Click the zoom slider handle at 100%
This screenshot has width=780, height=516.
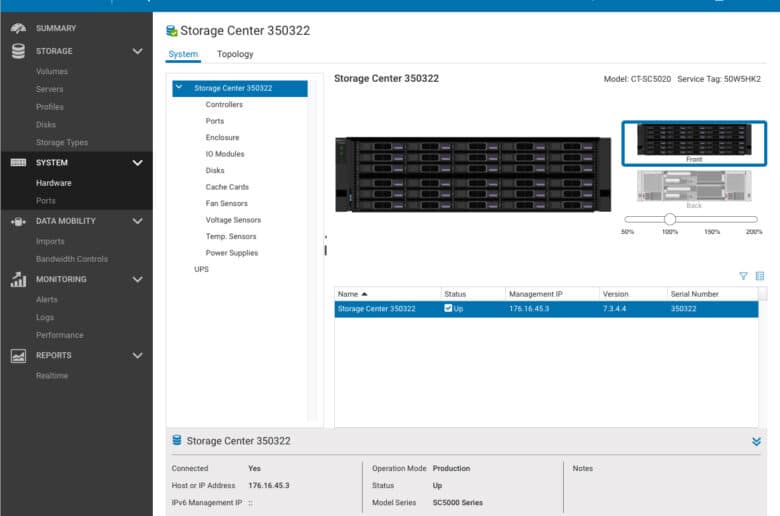pos(670,219)
